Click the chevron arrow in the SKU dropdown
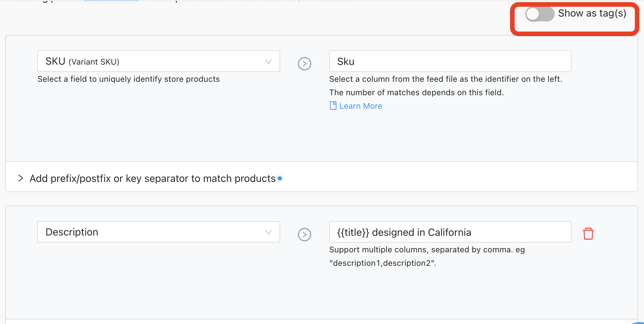The image size is (644, 324). 268,62
